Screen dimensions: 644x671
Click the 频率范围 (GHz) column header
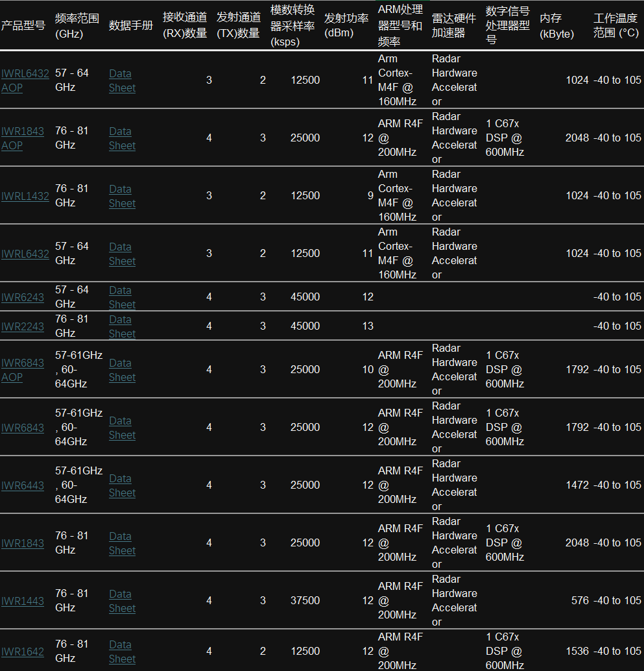click(77, 26)
